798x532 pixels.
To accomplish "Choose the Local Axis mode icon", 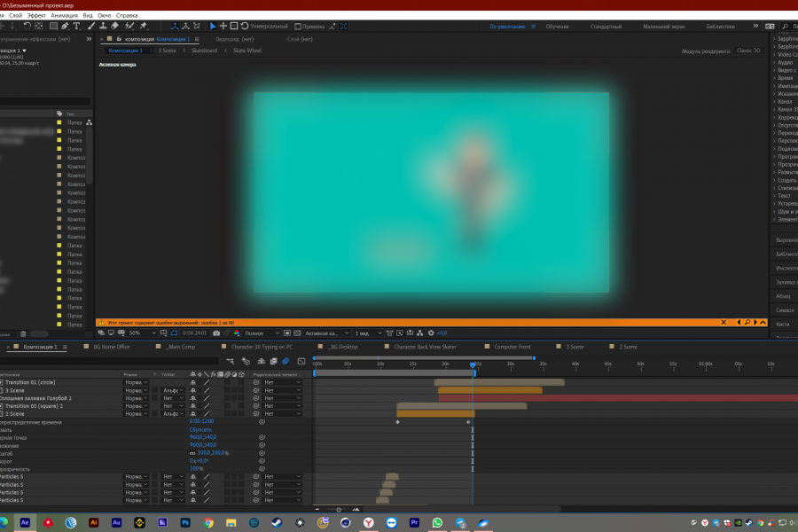I will tap(175, 26).
